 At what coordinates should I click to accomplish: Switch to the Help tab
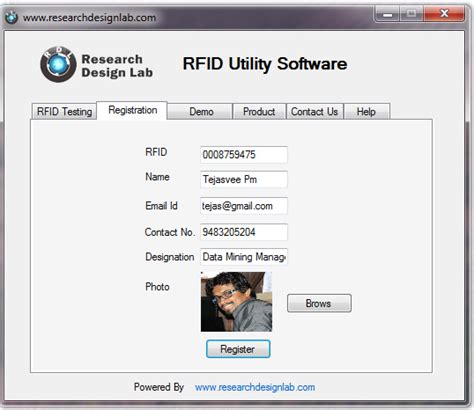[x=366, y=112]
